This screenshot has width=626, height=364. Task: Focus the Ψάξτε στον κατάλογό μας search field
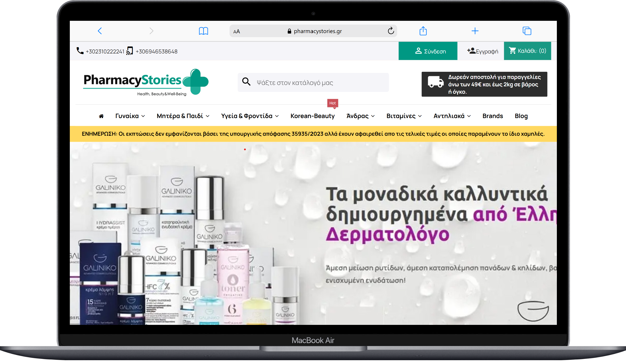[313, 83]
